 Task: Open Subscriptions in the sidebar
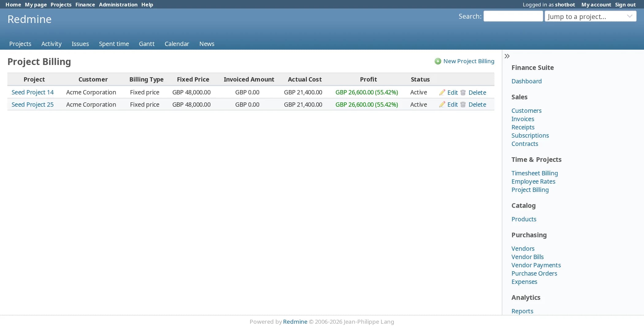click(530, 135)
